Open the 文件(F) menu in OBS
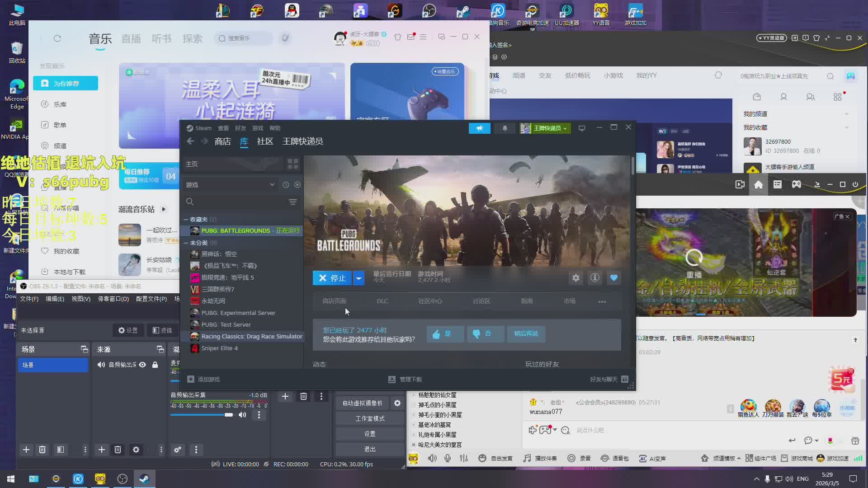Image resolution: width=868 pixels, height=488 pixels. [29, 299]
